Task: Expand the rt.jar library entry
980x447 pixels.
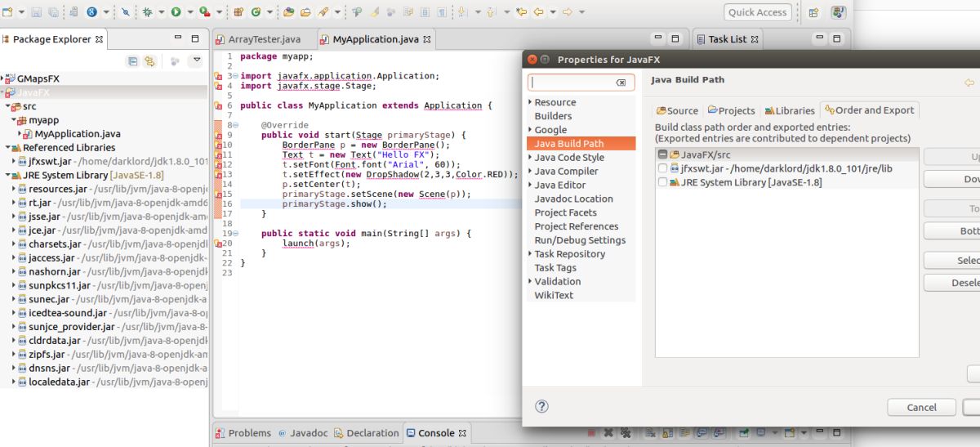Action: click(14, 203)
